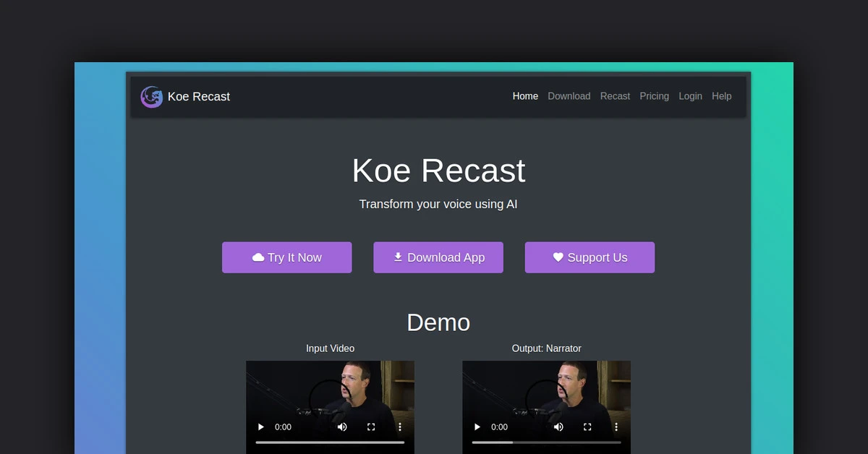Play the Output: Narrator video

pyautogui.click(x=477, y=427)
